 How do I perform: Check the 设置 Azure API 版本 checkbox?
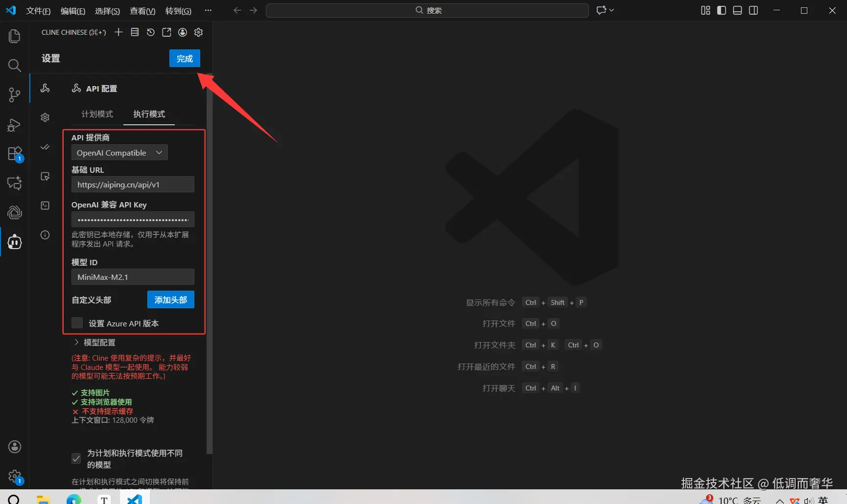77,323
